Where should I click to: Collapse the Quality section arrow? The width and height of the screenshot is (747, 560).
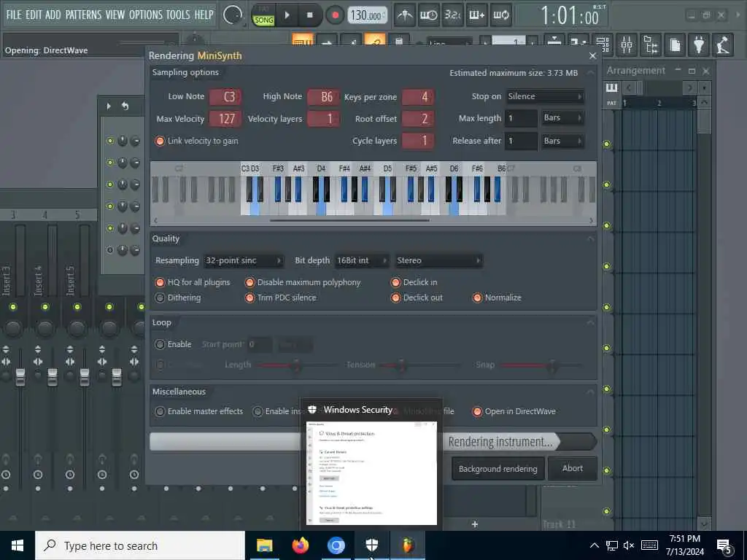click(x=591, y=238)
